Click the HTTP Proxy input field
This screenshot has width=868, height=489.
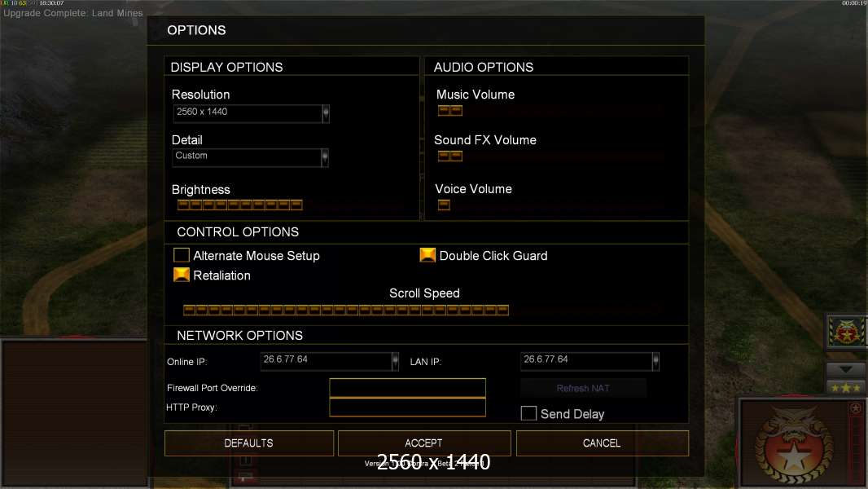pyautogui.click(x=407, y=407)
